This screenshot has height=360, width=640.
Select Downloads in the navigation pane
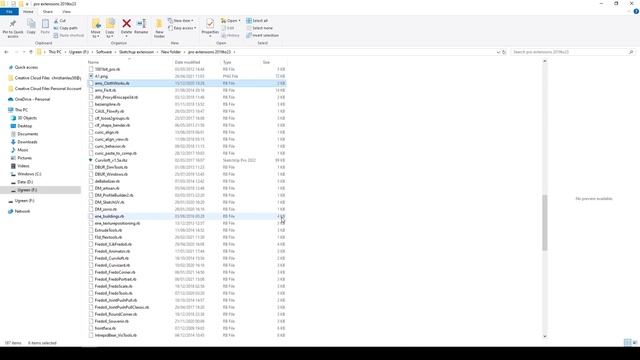(x=27, y=142)
